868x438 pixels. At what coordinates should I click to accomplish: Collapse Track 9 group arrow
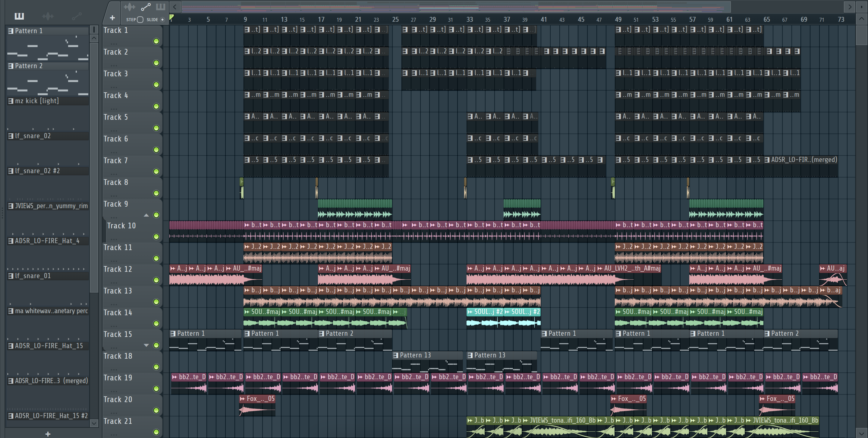pos(146,215)
